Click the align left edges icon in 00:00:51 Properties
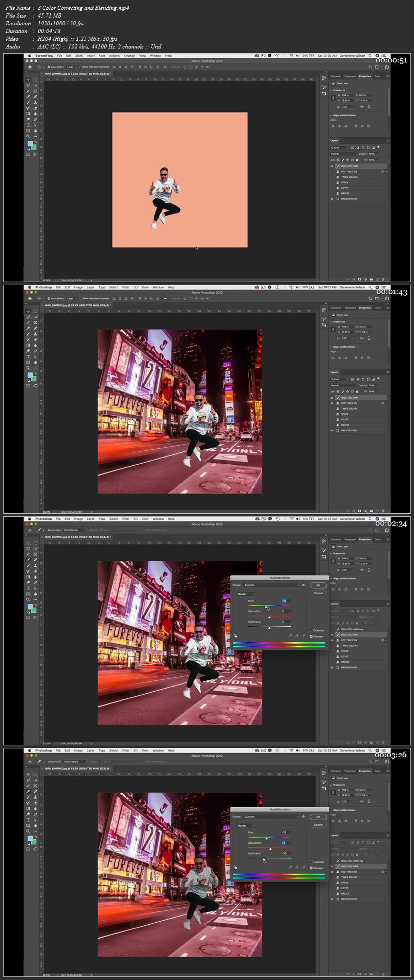 333,126
